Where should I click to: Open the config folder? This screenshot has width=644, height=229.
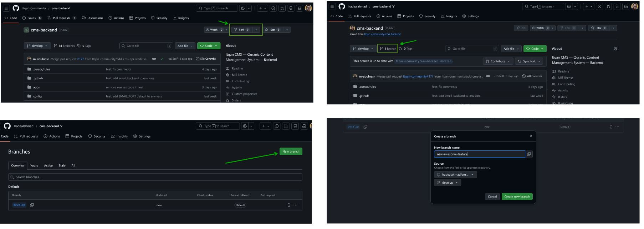point(37,96)
